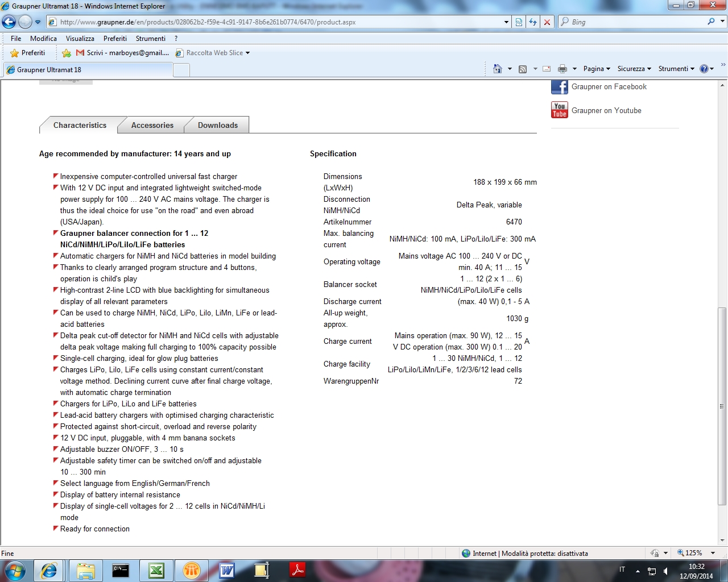Switch to the Downloads tab
The width and height of the screenshot is (728, 582).
coord(218,125)
